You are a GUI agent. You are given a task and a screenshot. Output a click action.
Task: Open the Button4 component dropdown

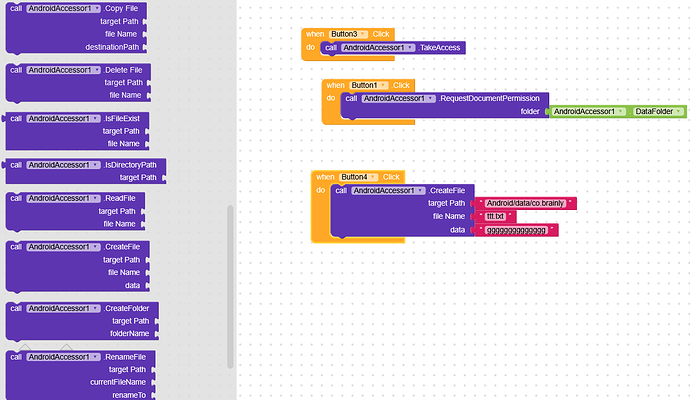pyautogui.click(x=373, y=177)
